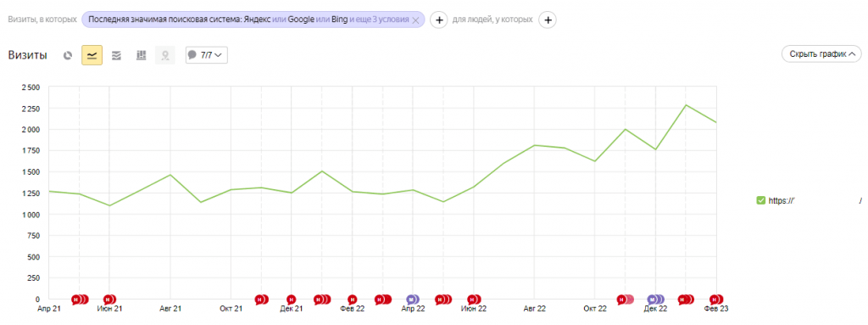Click the red note marker at Фев 23
This screenshot has height=325, width=868.
(x=715, y=300)
